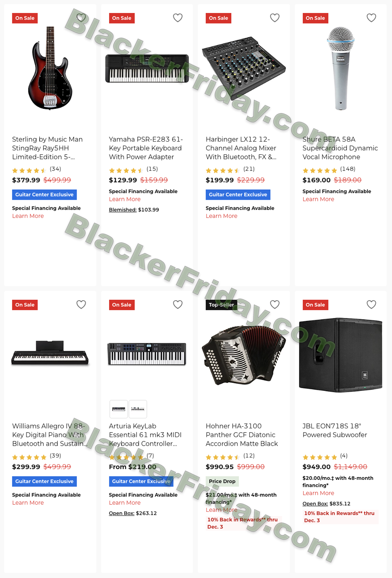392x578 pixels.
Task: Wishlist the JBL EON718S subwoofer heart
Action: click(371, 304)
